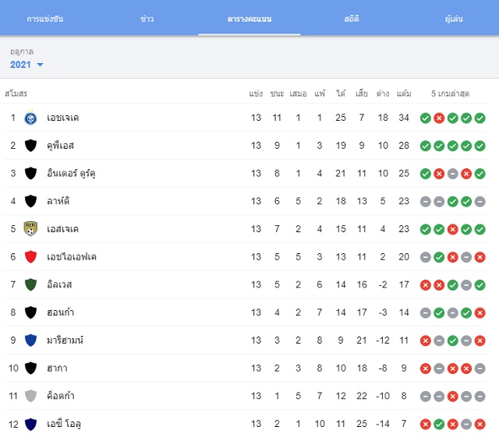Click the เอชเจเค blue club crest
The image size is (499, 448).
click(x=30, y=118)
